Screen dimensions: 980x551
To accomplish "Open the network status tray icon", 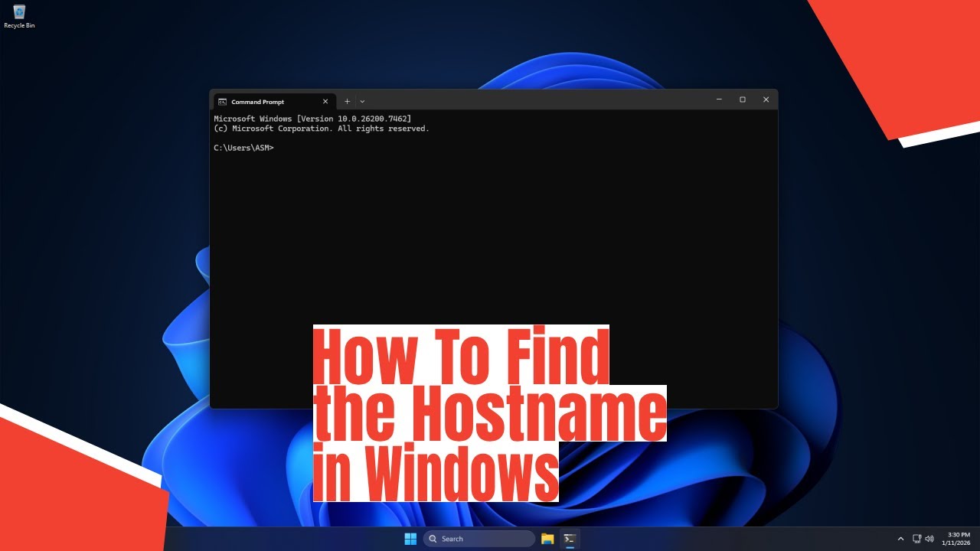I will (x=917, y=539).
